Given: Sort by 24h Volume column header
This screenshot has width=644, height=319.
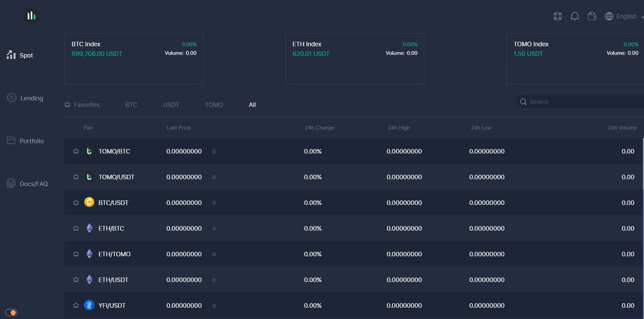Looking at the screenshot, I should coord(622,128).
